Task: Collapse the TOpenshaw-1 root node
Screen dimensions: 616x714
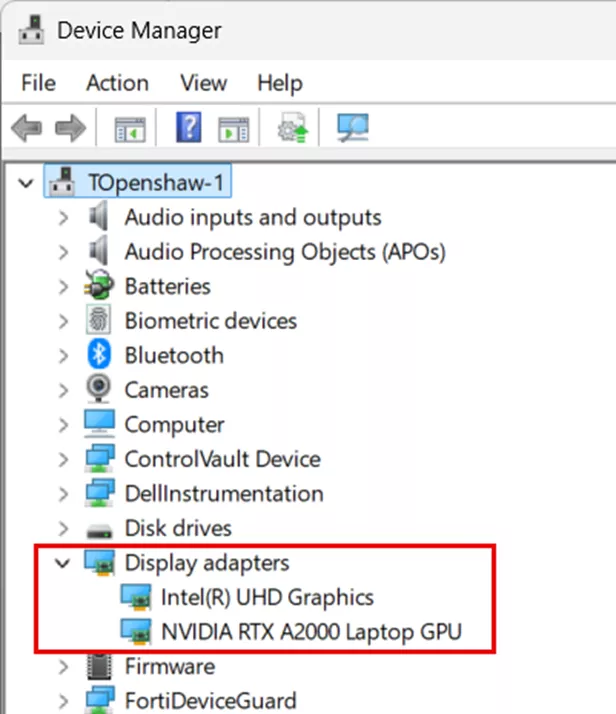Action: [x=26, y=183]
